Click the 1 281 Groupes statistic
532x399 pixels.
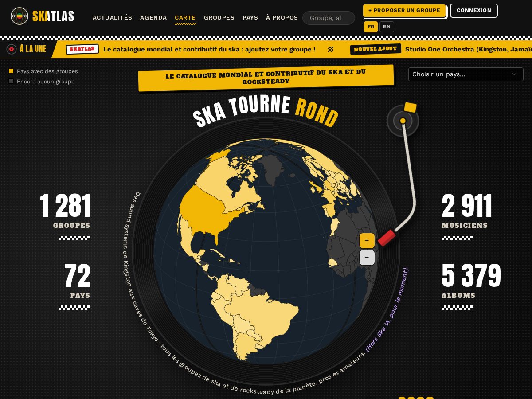65,211
